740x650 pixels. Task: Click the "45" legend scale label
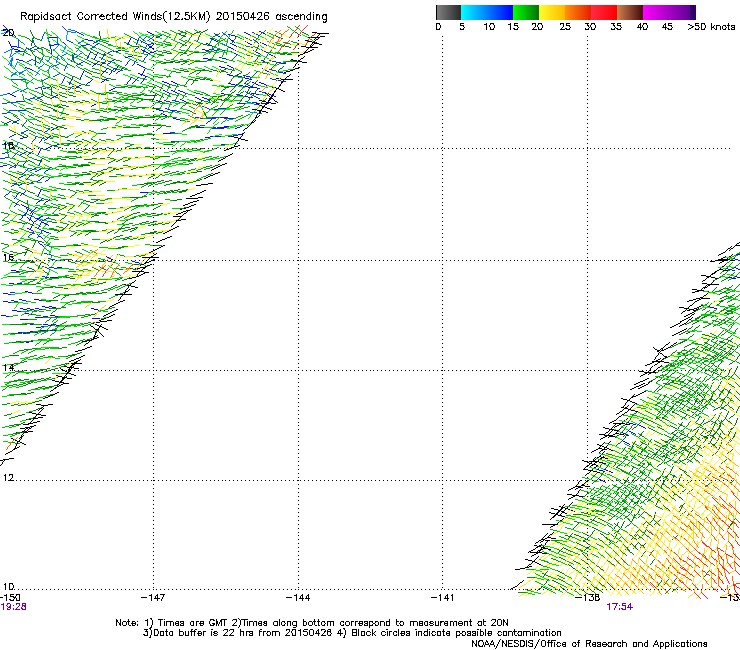(667, 27)
